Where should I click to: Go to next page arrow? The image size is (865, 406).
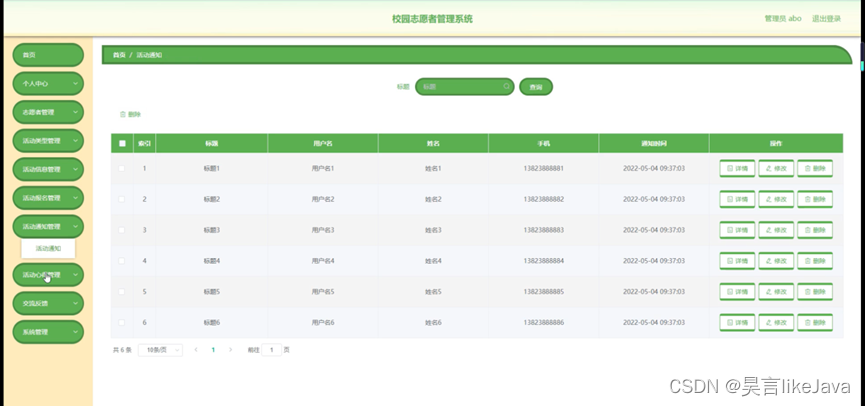tap(231, 350)
